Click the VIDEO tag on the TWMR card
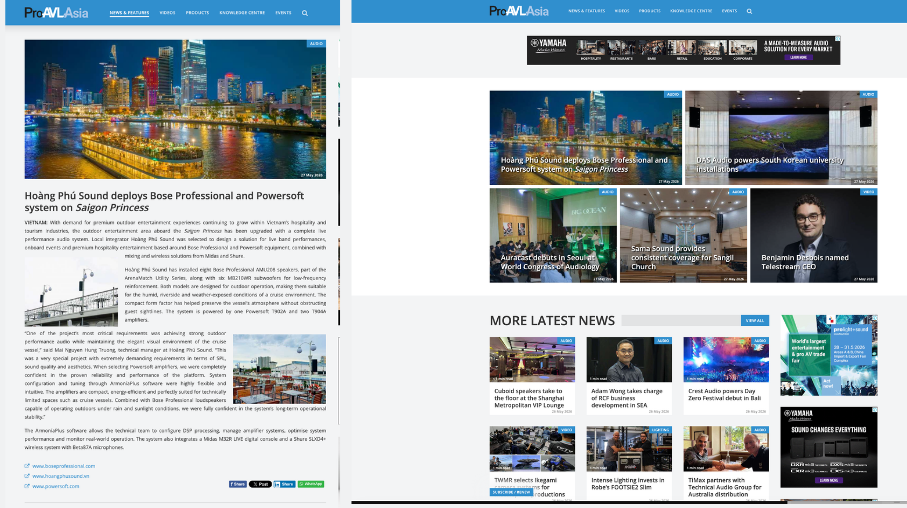The width and height of the screenshot is (907, 508). [566, 430]
